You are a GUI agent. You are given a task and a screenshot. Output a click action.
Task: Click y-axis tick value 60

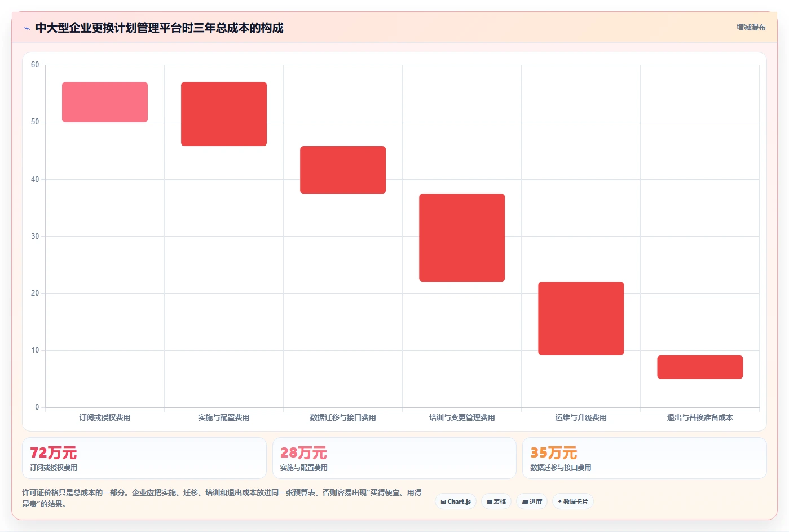pyautogui.click(x=35, y=65)
